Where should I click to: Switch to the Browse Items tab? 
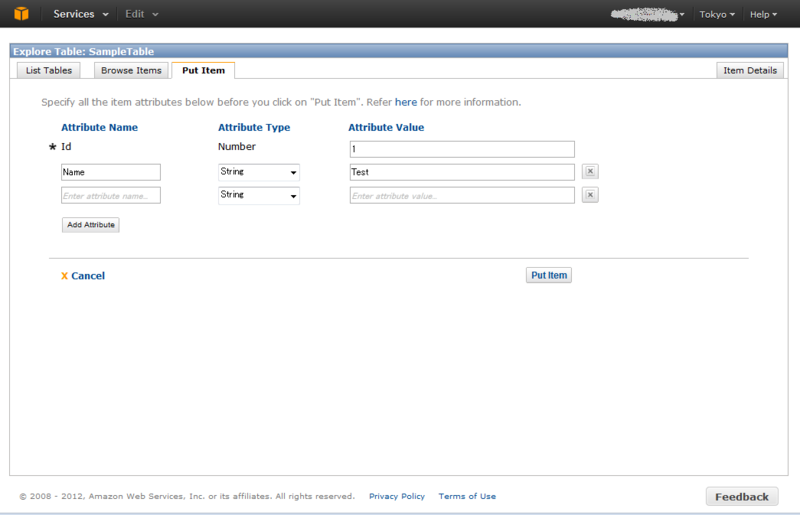coord(131,70)
